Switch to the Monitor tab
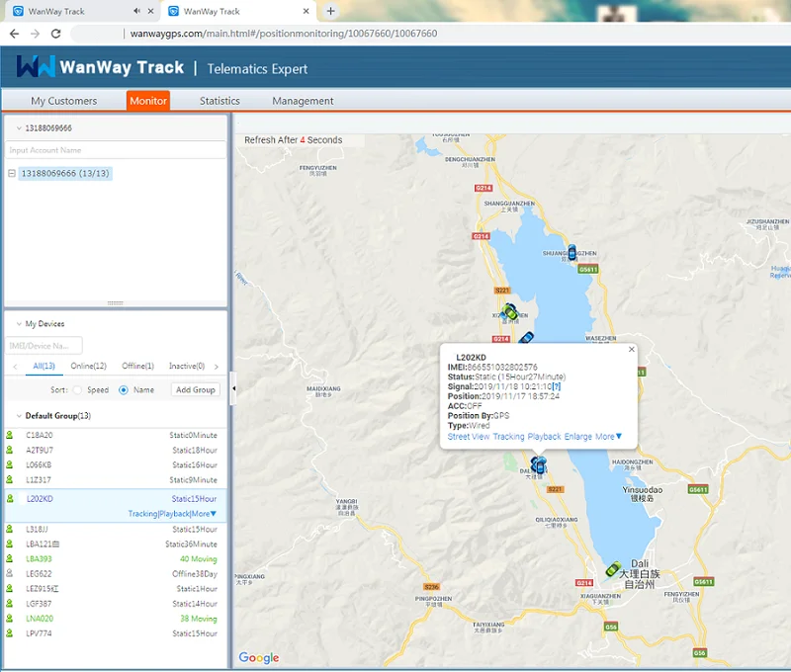The width and height of the screenshot is (791, 672). pyautogui.click(x=147, y=101)
